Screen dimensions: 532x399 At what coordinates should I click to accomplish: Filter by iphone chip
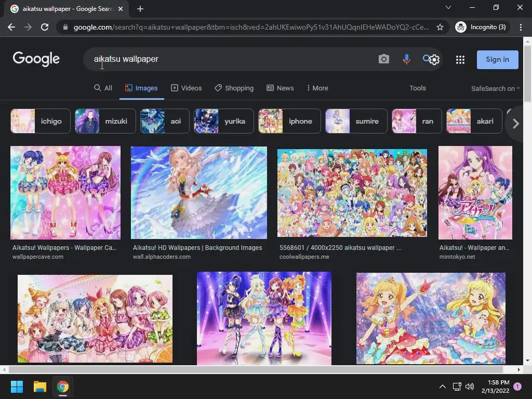click(x=289, y=121)
